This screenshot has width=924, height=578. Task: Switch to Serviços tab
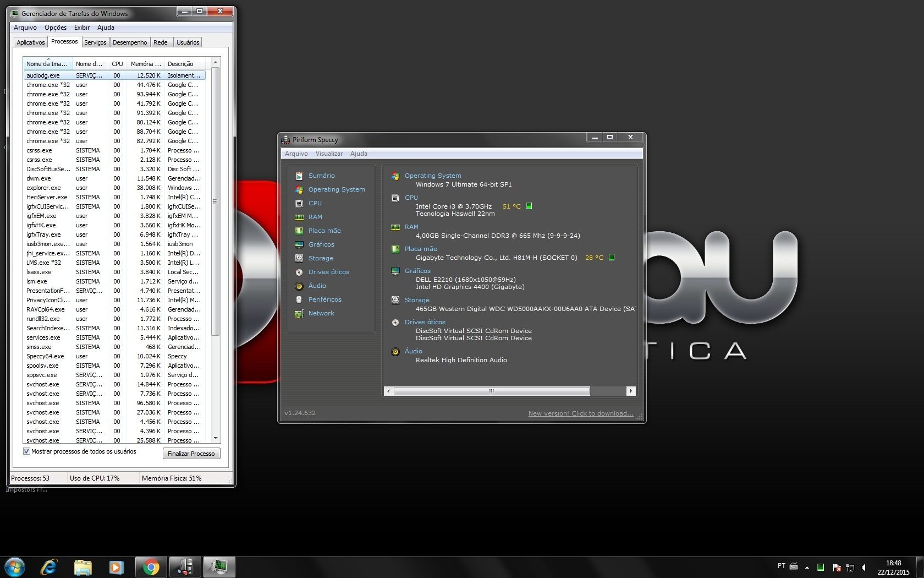click(x=95, y=42)
